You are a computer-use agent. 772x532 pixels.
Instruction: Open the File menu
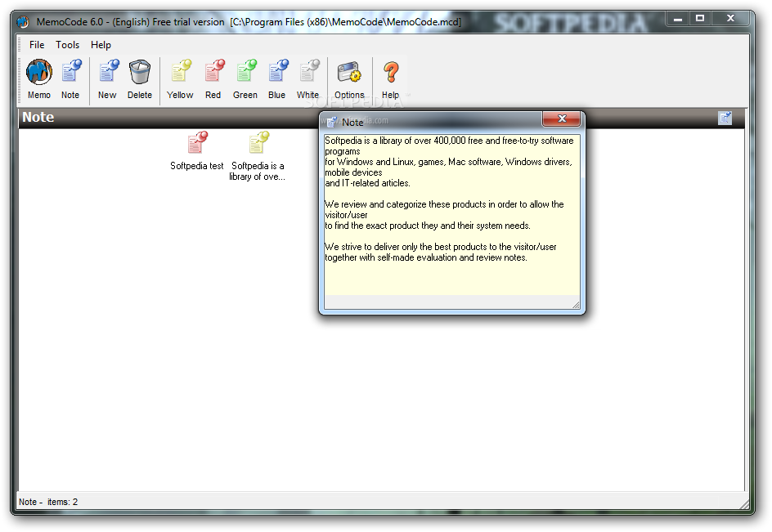(x=37, y=45)
